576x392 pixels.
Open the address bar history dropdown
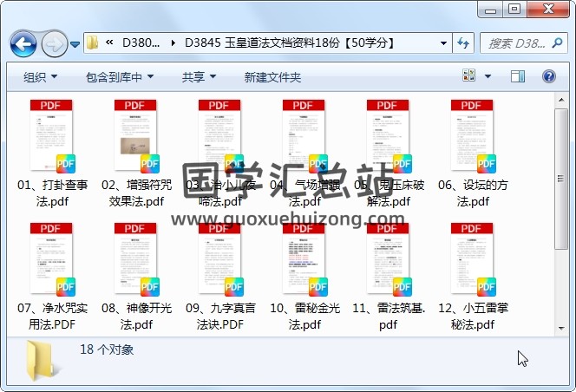point(443,43)
